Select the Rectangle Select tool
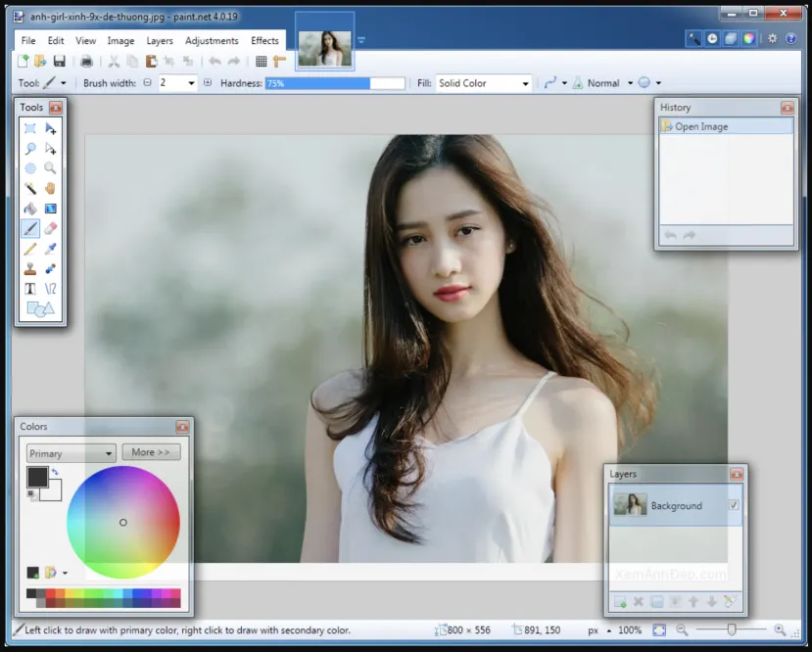812x652 pixels. coord(30,128)
